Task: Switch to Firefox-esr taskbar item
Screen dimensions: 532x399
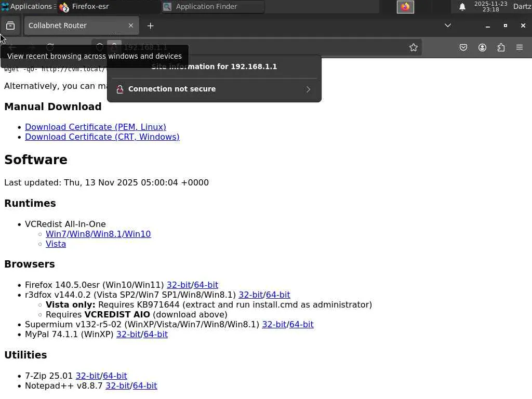Action: 108,6
